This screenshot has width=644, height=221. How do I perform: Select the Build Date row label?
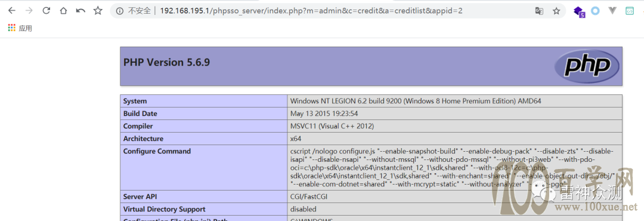click(x=140, y=113)
